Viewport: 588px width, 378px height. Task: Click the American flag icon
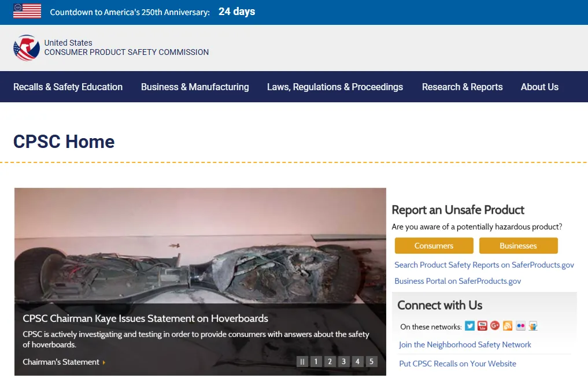27,11
